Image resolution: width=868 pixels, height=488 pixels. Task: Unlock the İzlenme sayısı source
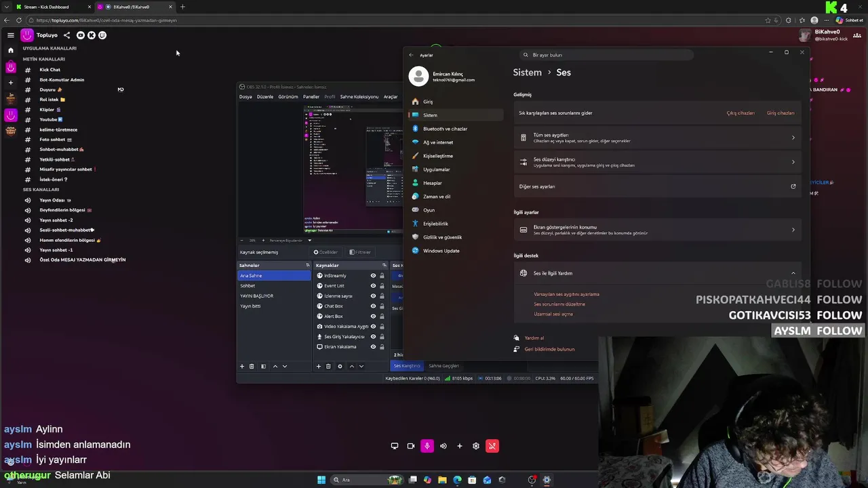382,296
